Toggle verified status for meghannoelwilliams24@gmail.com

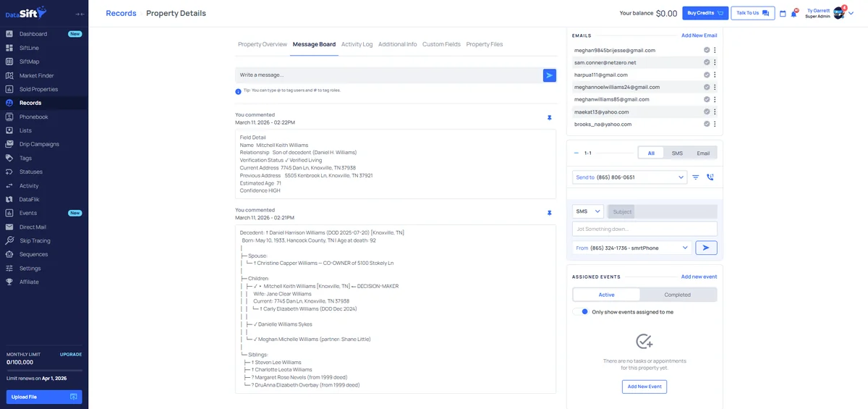[707, 87]
